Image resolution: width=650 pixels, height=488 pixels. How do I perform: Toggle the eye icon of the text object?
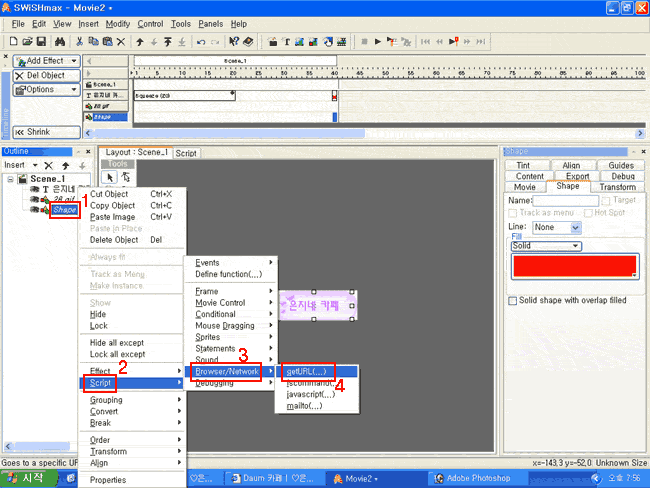click(x=35, y=189)
